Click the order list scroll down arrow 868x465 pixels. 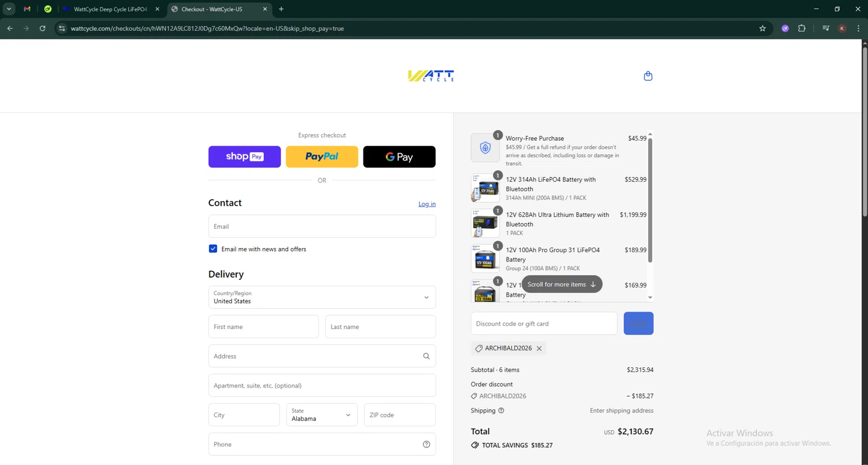click(650, 298)
